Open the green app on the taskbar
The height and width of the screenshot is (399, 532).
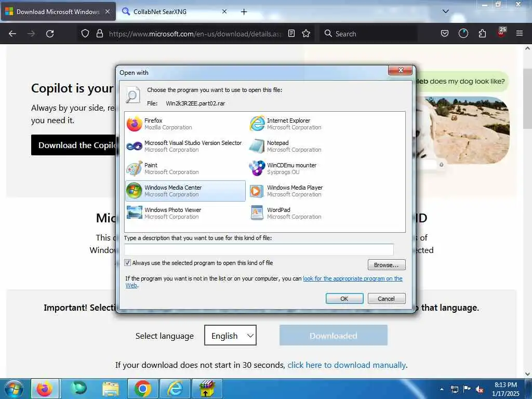[79, 389]
